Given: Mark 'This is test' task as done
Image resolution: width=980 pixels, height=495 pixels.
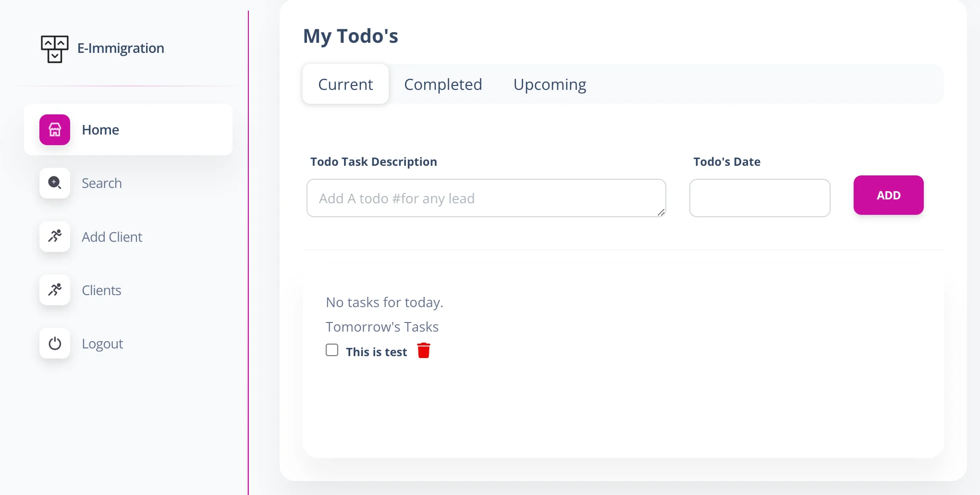Looking at the screenshot, I should pyautogui.click(x=332, y=350).
